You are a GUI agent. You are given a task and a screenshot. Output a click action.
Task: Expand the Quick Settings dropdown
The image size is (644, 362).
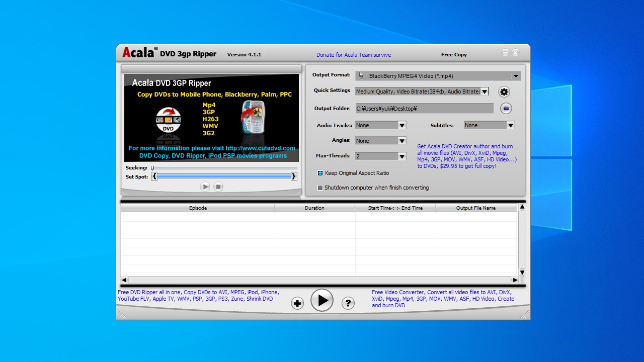pyautogui.click(x=484, y=92)
